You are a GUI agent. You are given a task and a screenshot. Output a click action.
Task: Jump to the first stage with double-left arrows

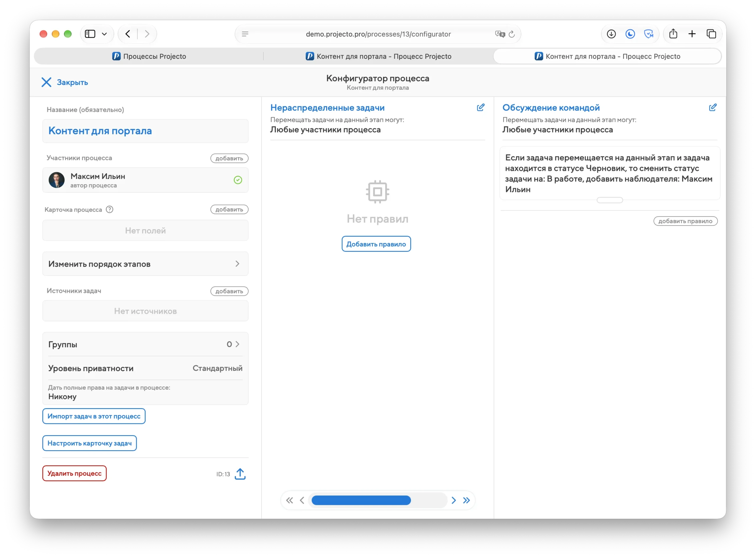[289, 500]
